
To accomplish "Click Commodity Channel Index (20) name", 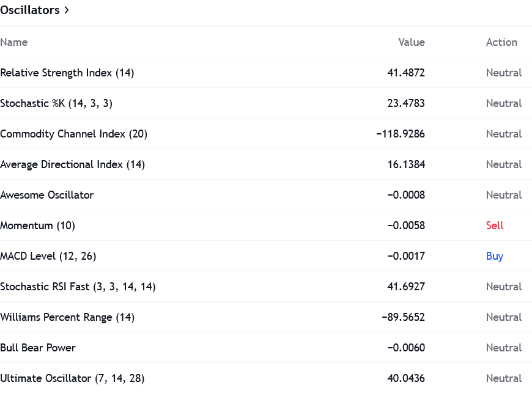I will pyautogui.click(x=73, y=134).
